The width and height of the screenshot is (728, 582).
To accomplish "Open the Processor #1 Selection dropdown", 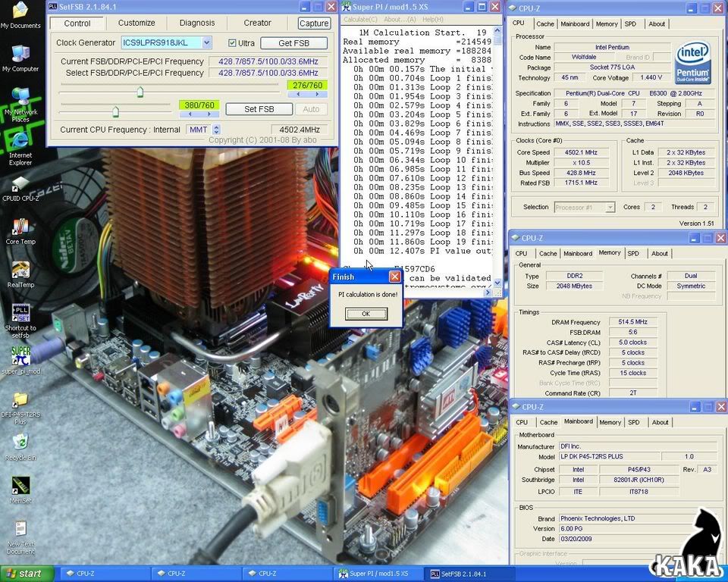I will pyautogui.click(x=610, y=208).
